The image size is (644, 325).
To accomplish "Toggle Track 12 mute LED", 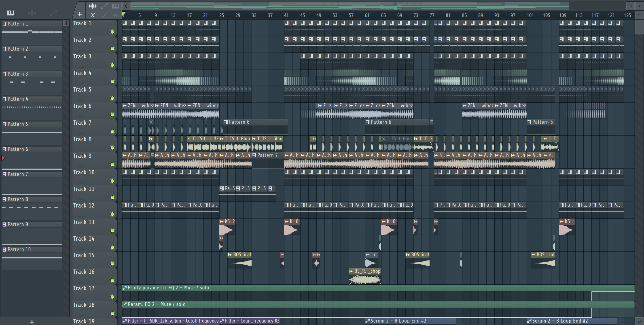I will [x=112, y=214].
